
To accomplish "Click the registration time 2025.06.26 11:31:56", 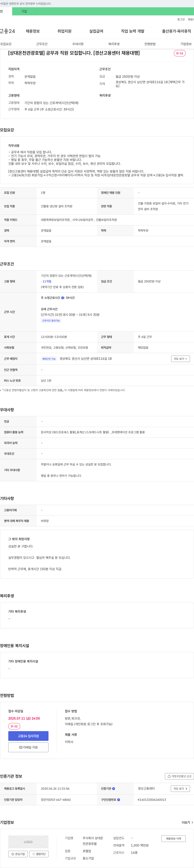I will [55, 788].
